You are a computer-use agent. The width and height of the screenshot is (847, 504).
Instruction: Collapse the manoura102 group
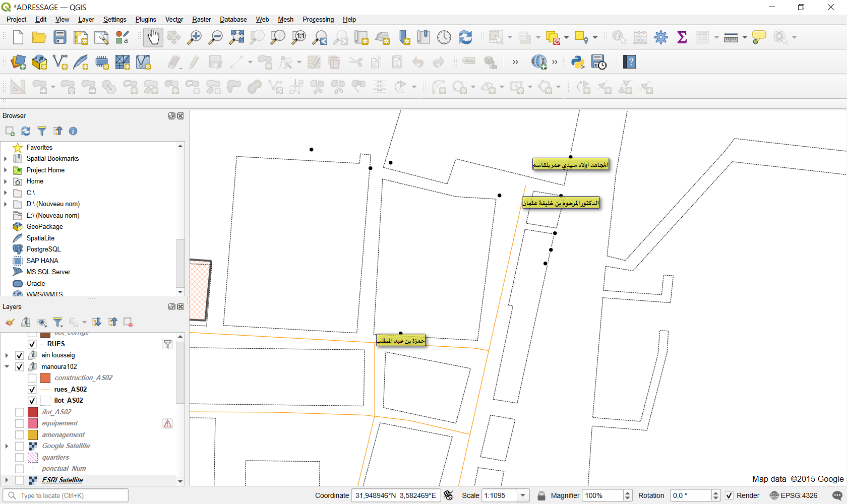(7, 367)
